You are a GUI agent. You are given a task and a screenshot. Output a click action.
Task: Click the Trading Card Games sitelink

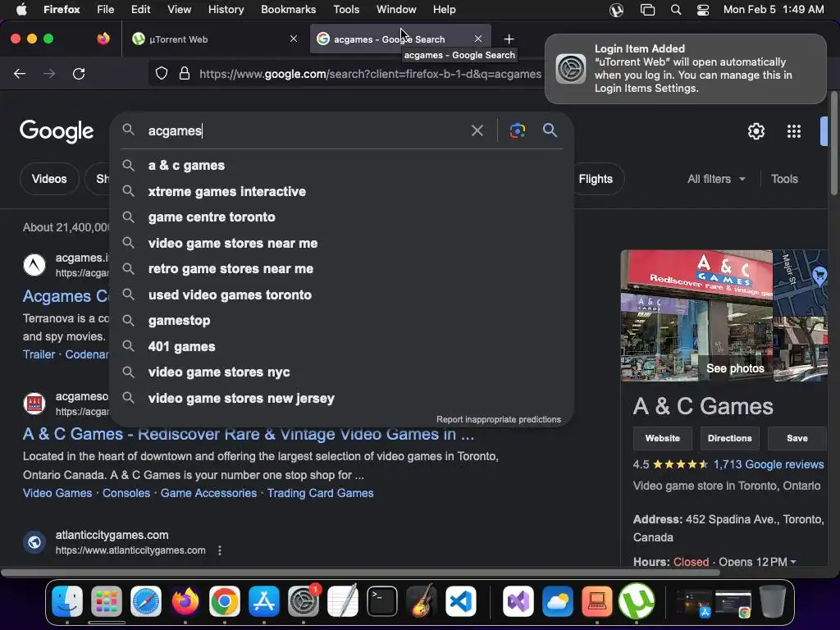tap(321, 493)
